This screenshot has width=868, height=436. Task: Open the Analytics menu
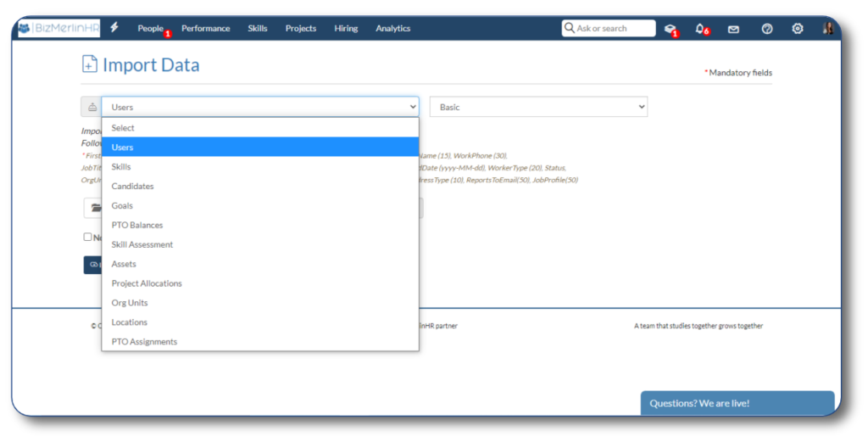click(x=393, y=28)
